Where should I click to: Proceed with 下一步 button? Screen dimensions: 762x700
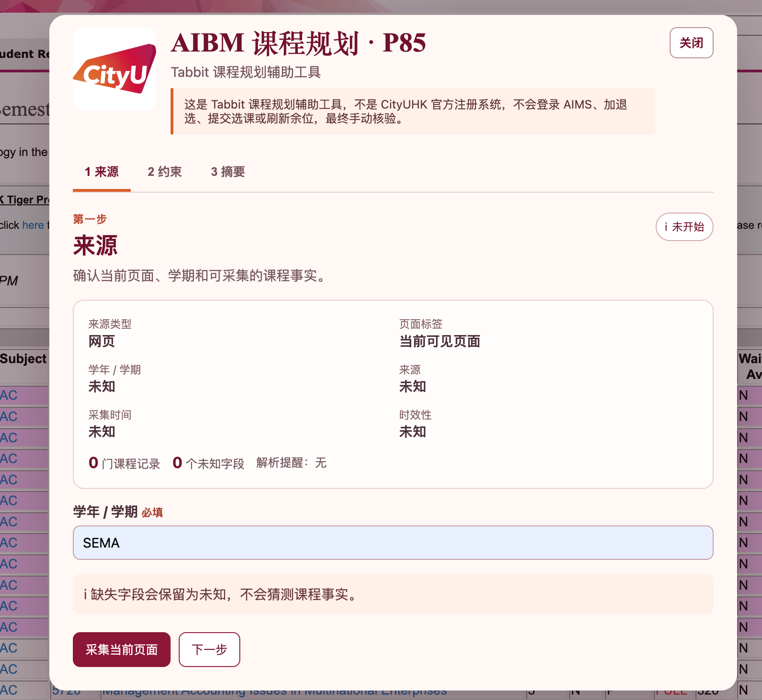pos(210,649)
